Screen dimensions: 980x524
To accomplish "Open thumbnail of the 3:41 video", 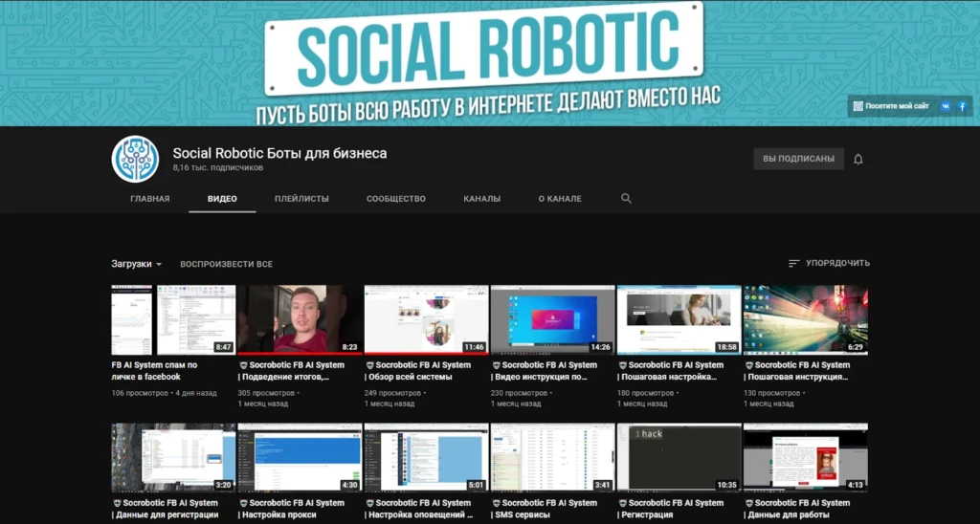I will click(552, 457).
